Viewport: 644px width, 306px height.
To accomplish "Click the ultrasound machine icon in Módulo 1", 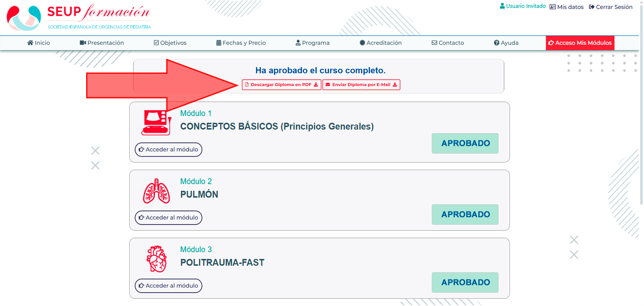I will 157,123.
